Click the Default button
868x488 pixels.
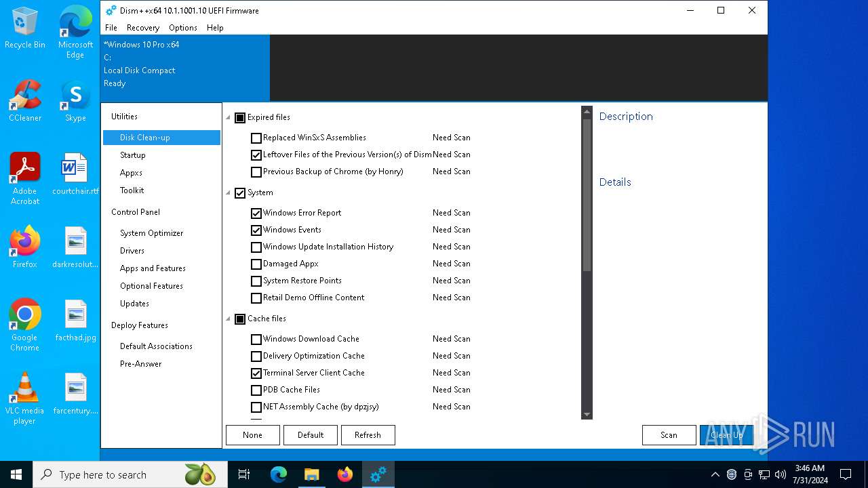click(310, 435)
